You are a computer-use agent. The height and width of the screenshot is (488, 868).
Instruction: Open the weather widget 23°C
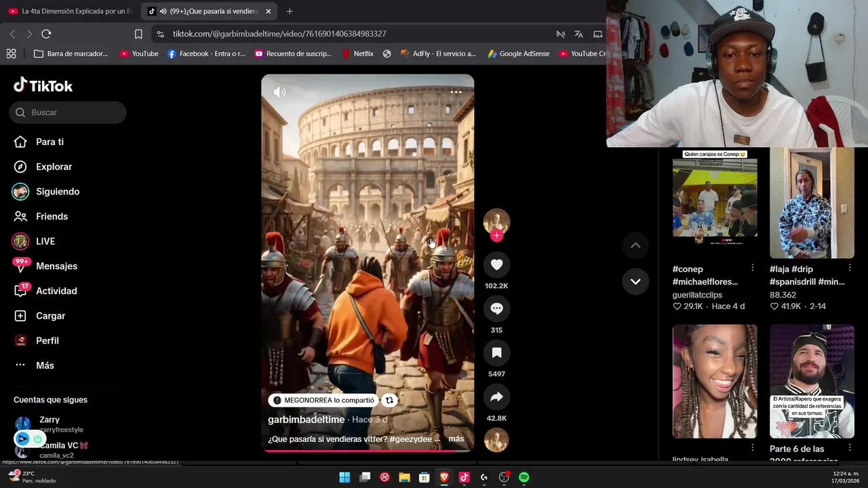pos(31,476)
